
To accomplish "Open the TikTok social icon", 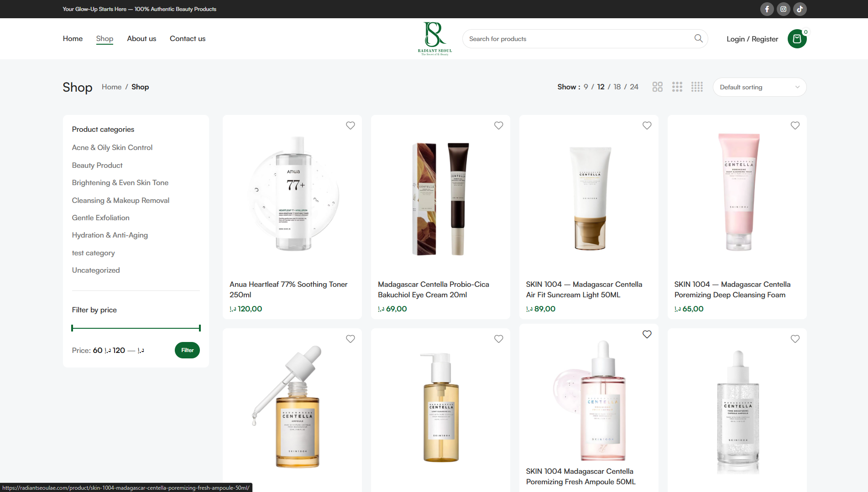I will [x=800, y=9].
